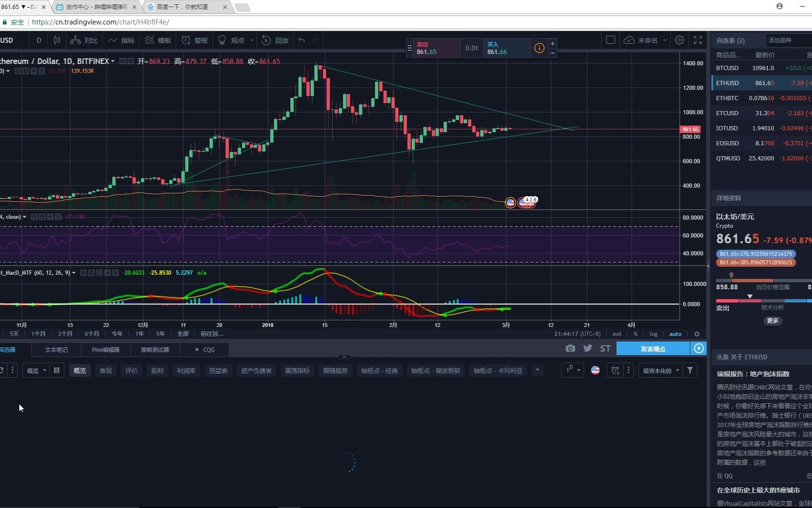Switch to 文本笔记 tab
Screen dimensions: 812x508
[x=56, y=349]
